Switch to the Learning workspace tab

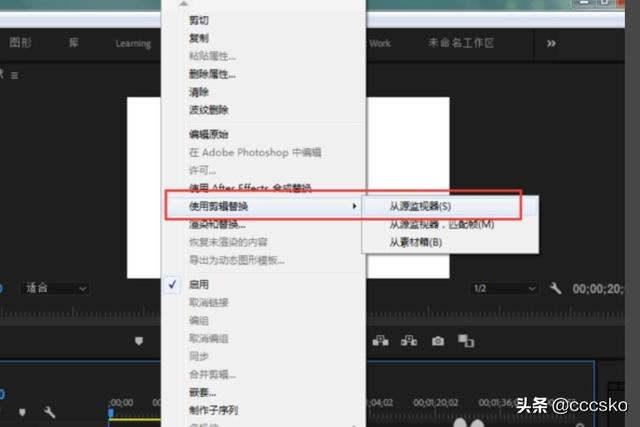[132, 44]
